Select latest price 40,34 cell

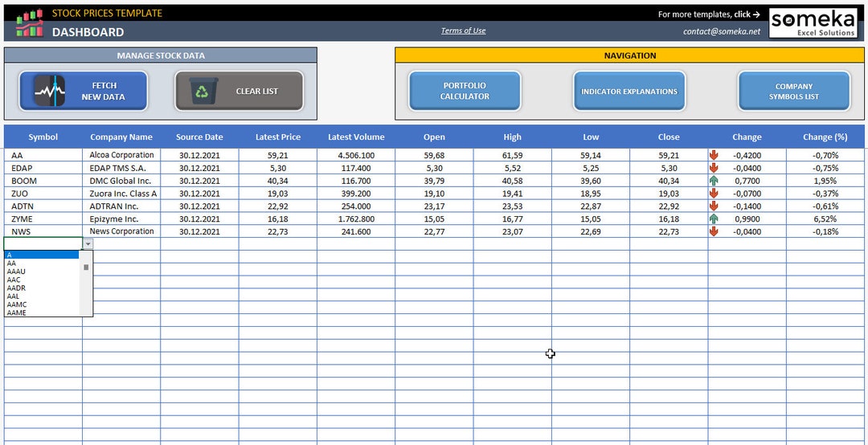[278, 181]
